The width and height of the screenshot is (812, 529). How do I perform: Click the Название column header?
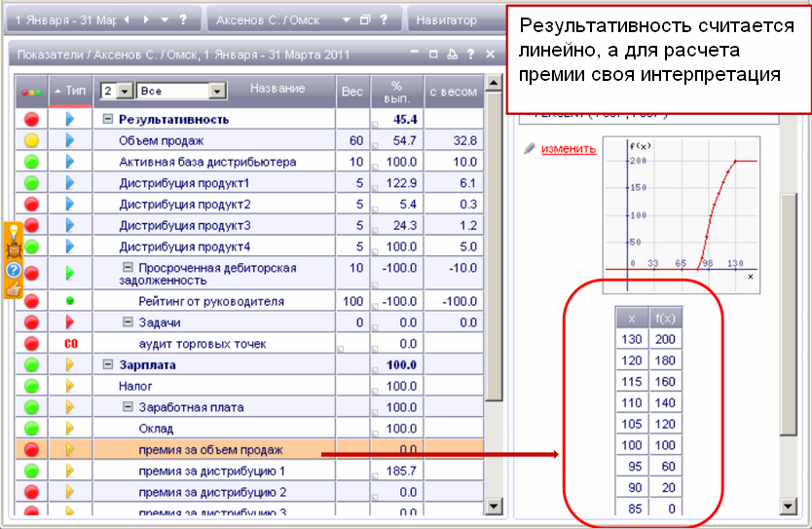[x=277, y=89]
